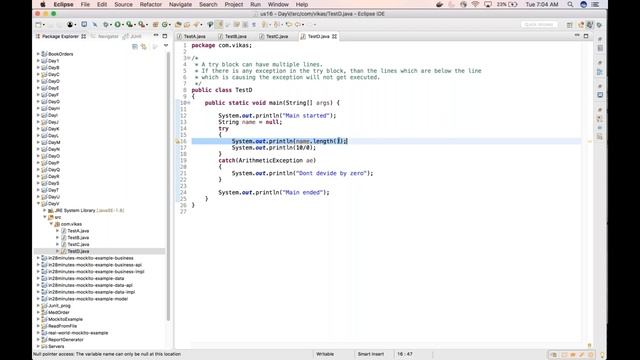
Task: Collapse the src folder node
Action: [x=45, y=217]
